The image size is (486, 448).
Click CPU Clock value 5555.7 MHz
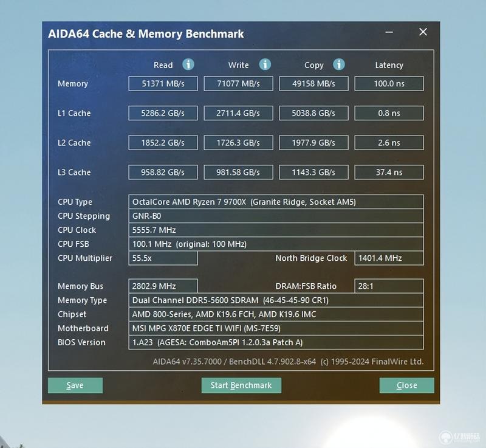276,230
